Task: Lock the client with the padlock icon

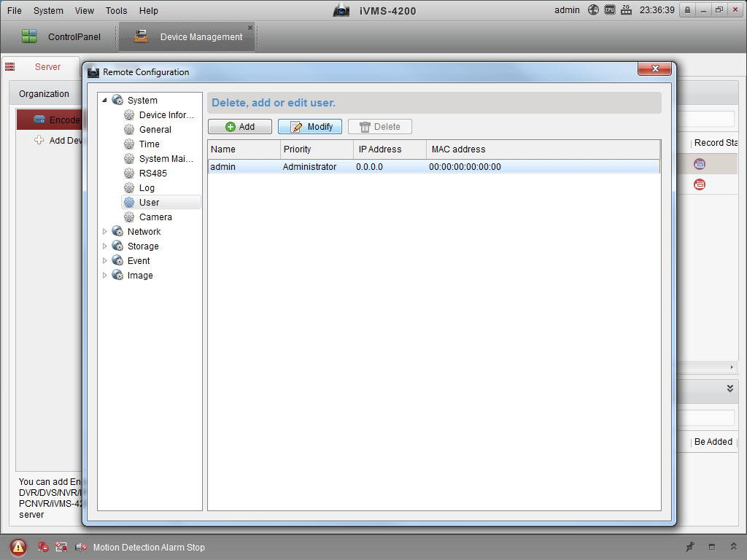Action: [687, 10]
